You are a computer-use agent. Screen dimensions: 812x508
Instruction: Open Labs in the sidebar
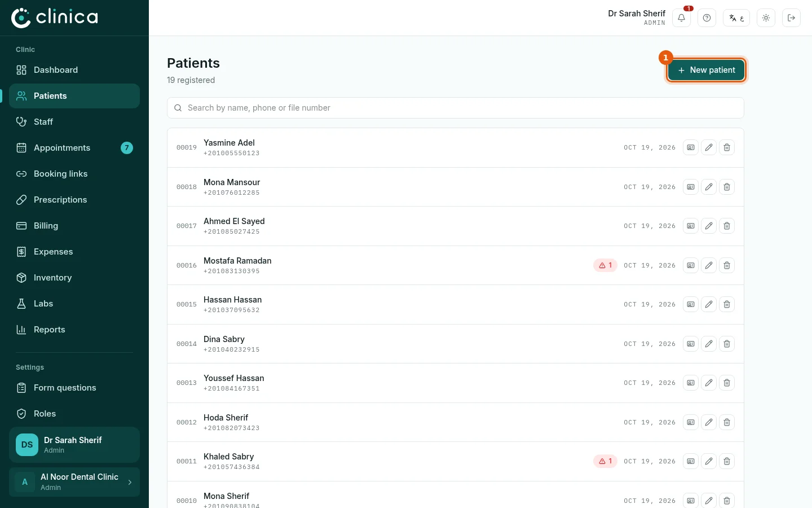click(x=74, y=304)
